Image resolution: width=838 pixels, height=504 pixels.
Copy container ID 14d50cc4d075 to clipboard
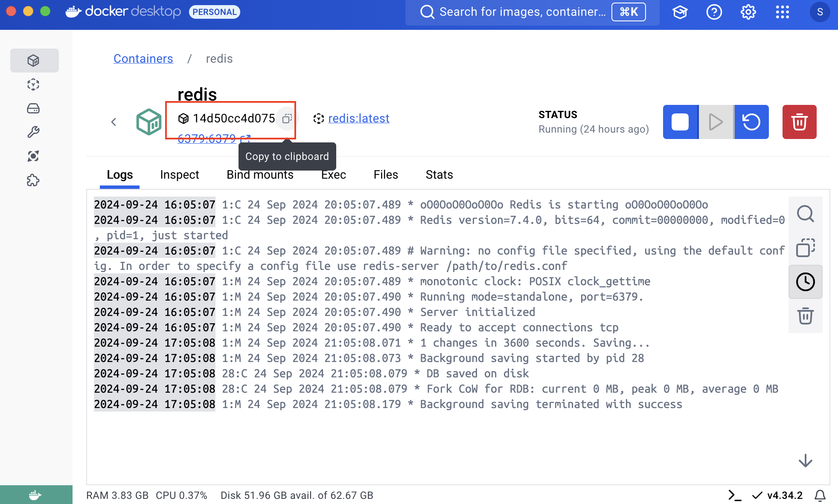pyautogui.click(x=287, y=118)
